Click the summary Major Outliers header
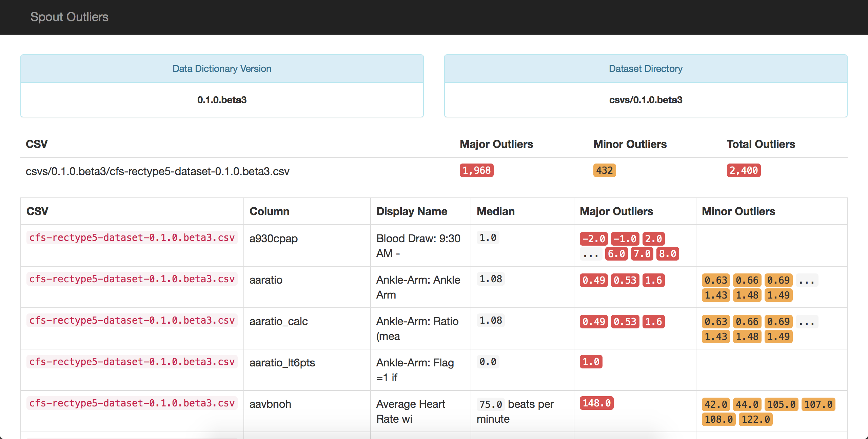The height and width of the screenshot is (439, 868). tap(496, 144)
